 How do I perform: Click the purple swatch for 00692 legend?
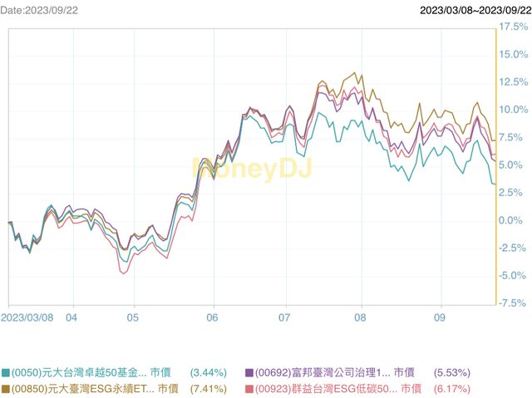click(x=250, y=372)
